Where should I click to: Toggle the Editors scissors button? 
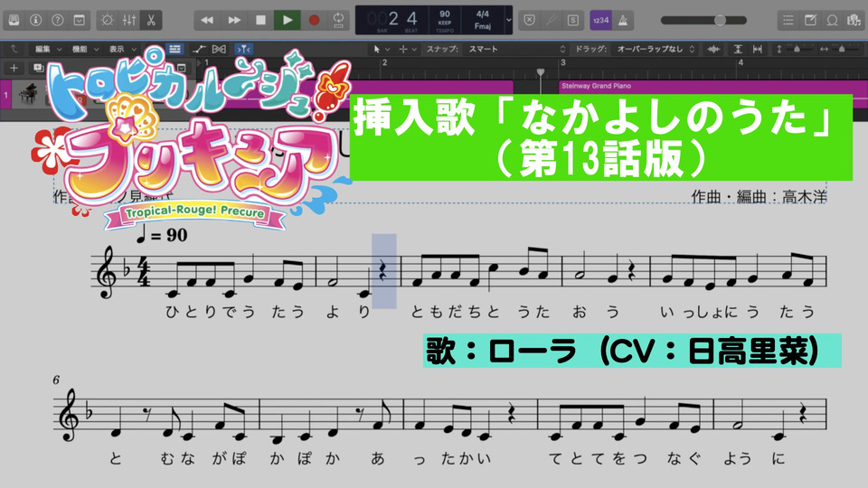click(151, 21)
